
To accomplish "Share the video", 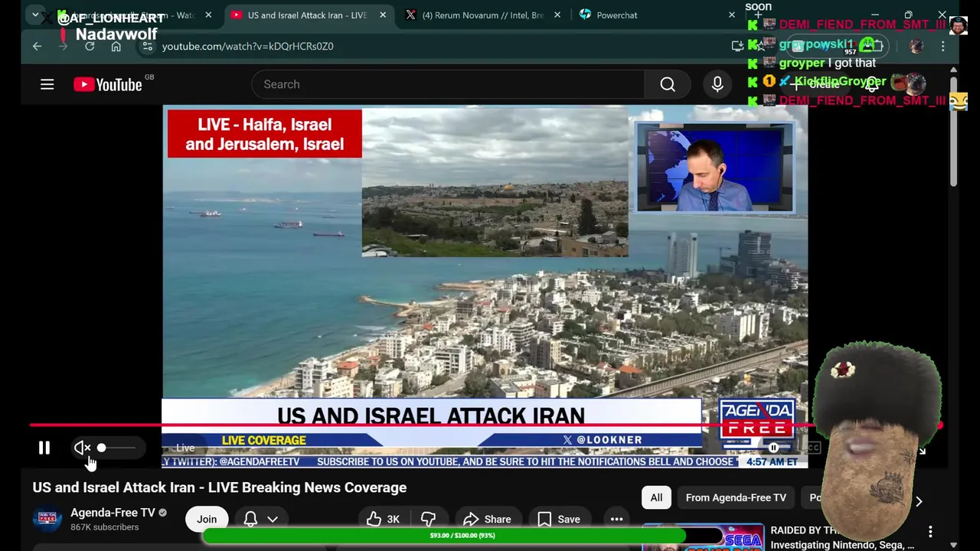I will click(488, 519).
